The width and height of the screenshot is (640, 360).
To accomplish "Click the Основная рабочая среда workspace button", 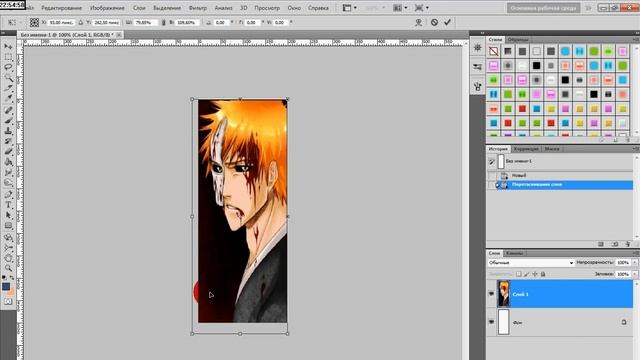I will click(544, 8).
